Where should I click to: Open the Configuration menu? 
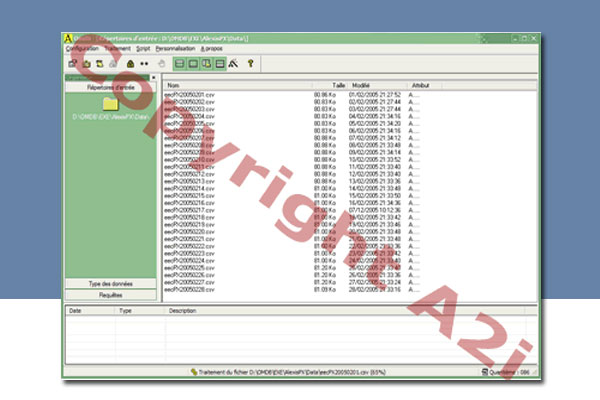(x=82, y=48)
